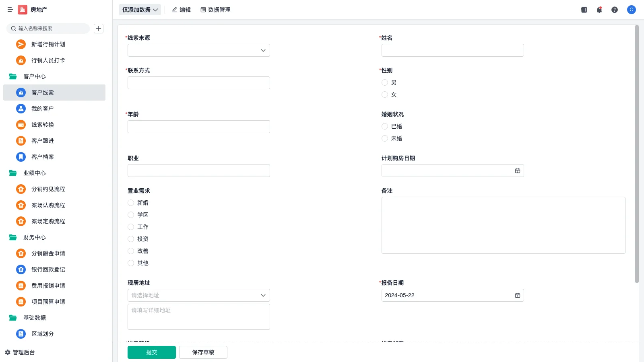Open the 客户线索 sidebar item
Screen dimensions: 644x362
(42, 93)
